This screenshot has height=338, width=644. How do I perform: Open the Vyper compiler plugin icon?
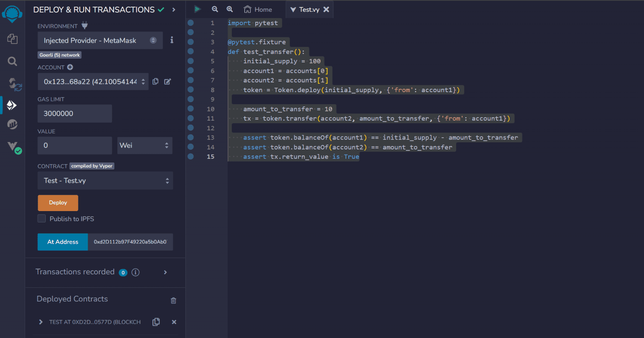pyautogui.click(x=12, y=147)
